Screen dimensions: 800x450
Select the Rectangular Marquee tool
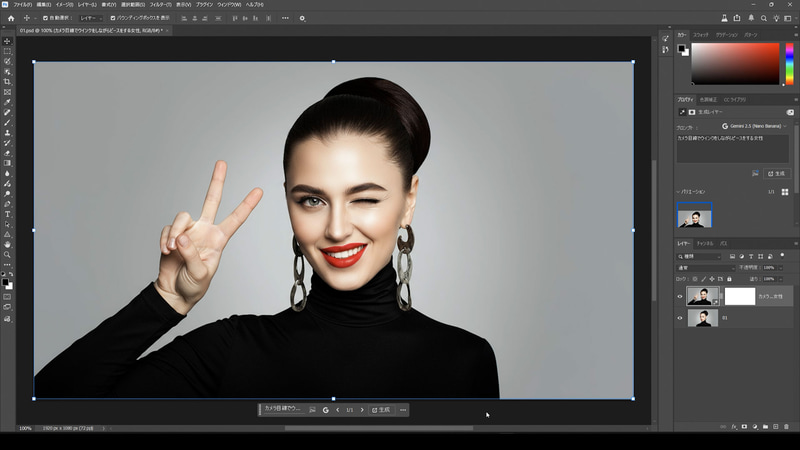coord(7,52)
